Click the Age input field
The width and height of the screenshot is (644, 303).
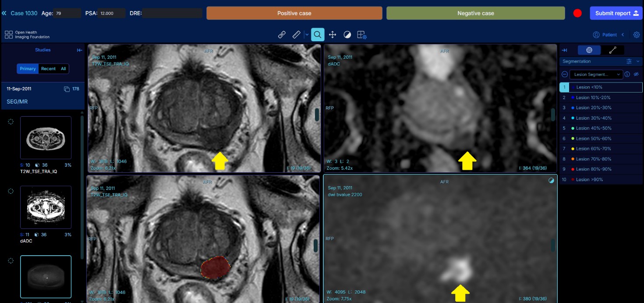click(67, 13)
